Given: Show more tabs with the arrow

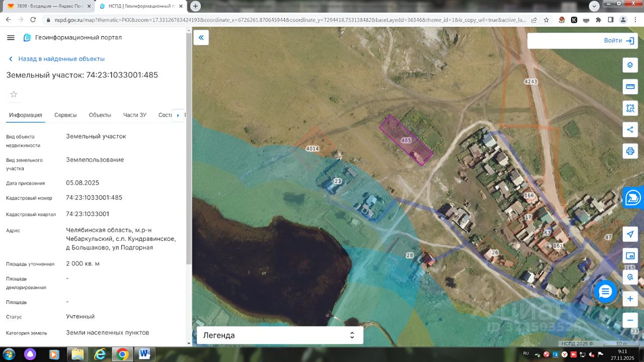Looking at the screenshot, I should click(178, 115).
